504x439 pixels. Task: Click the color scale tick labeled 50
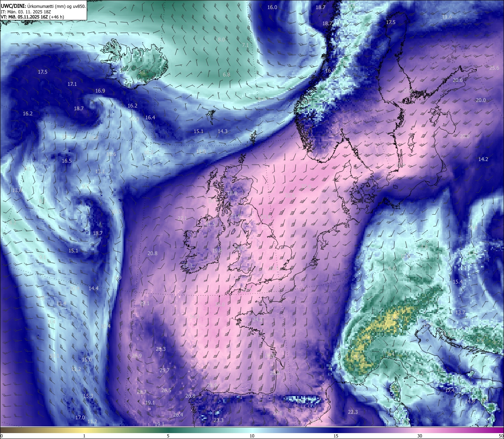click(x=501, y=435)
